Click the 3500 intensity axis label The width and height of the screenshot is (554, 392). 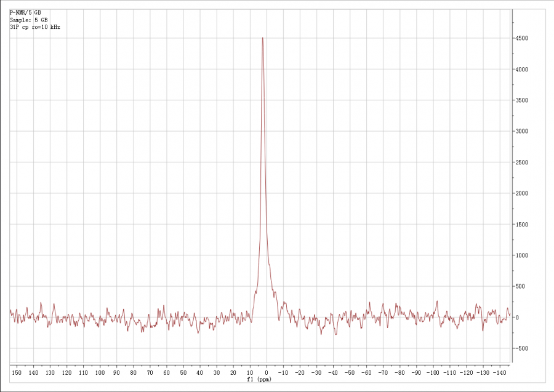click(x=522, y=100)
